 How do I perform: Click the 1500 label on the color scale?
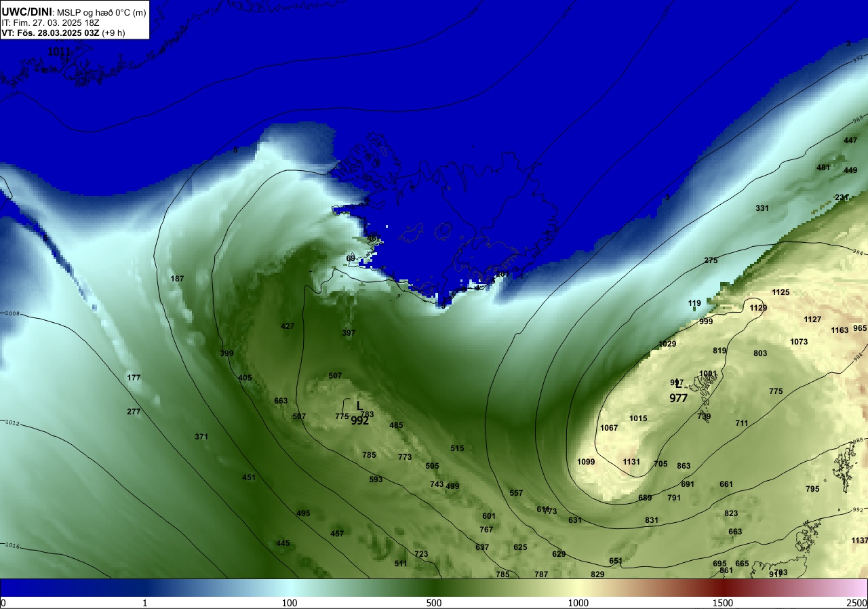[x=722, y=603]
